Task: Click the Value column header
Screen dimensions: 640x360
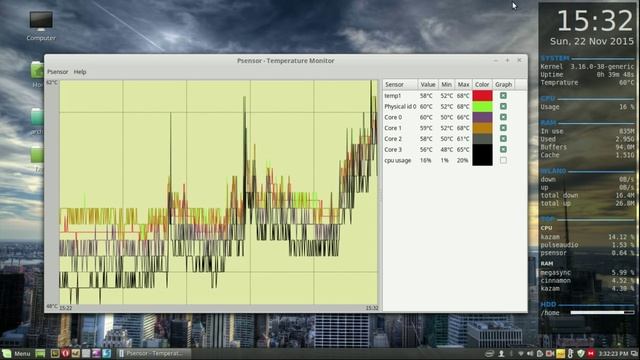Action: point(428,84)
